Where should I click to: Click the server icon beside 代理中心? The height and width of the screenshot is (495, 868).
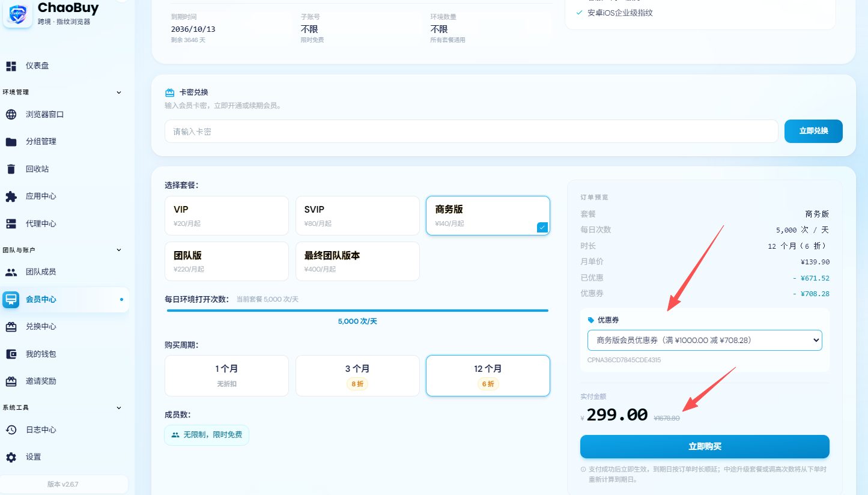(x=11, y=223)
